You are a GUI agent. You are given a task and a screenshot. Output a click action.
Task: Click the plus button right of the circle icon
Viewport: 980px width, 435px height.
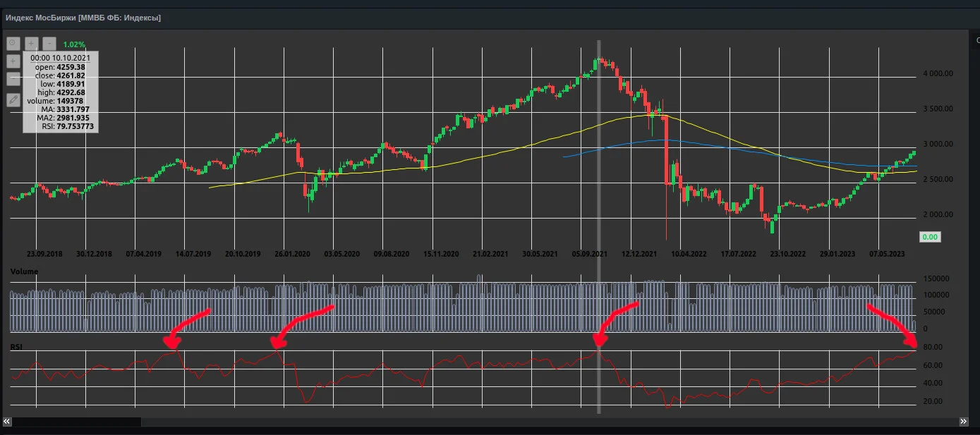32,44
